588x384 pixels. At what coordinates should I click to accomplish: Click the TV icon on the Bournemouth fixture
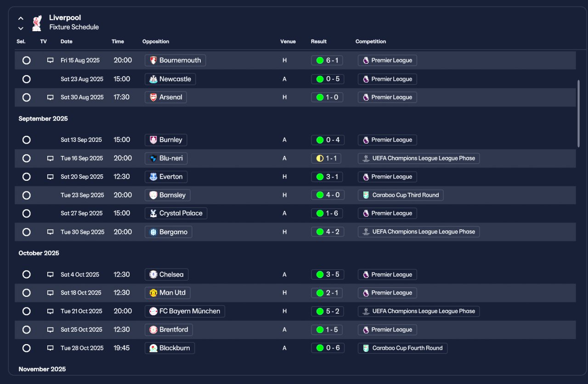click(51, 61)
